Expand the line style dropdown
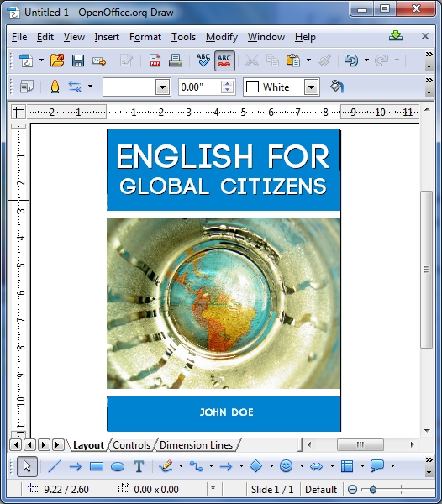The image size is (442, 504). click(x=163, y=87)
